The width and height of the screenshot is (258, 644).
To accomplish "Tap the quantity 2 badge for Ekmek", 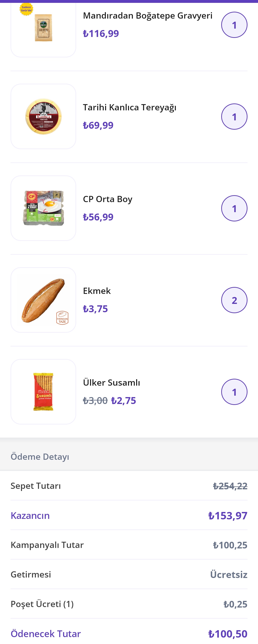I will point(234,300).
